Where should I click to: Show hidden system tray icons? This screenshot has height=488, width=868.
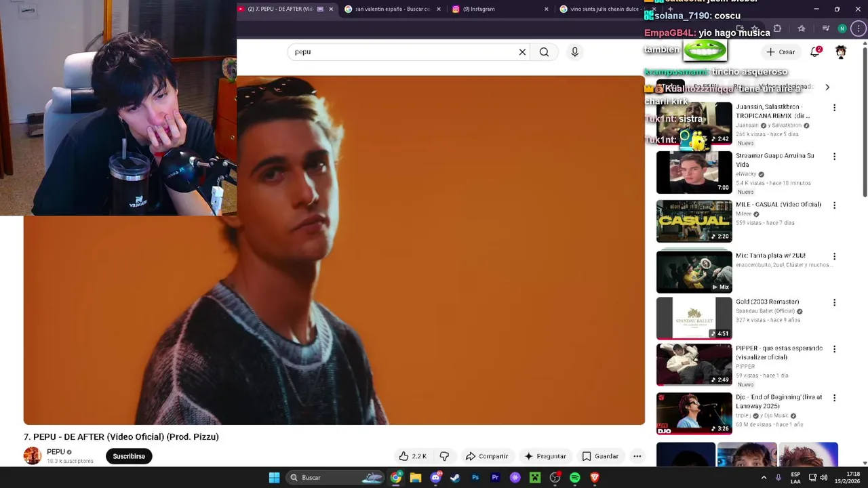tap(764, 477)
